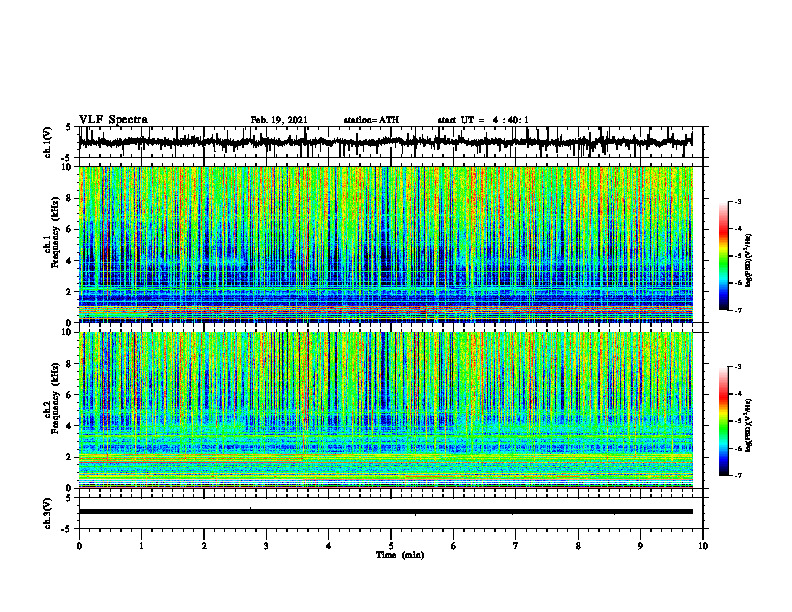
Task: Click the ch.1 voltage waveform trace
Action: pyautogui.click(x=385, y=141)
